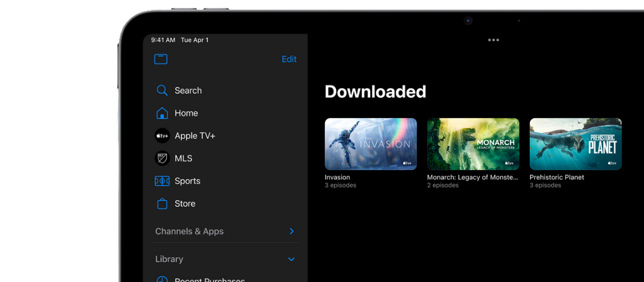Viewport: 644px width, 282px height.
Task: Tap the Edit button in sidebar
Action: tap(289, 59)
